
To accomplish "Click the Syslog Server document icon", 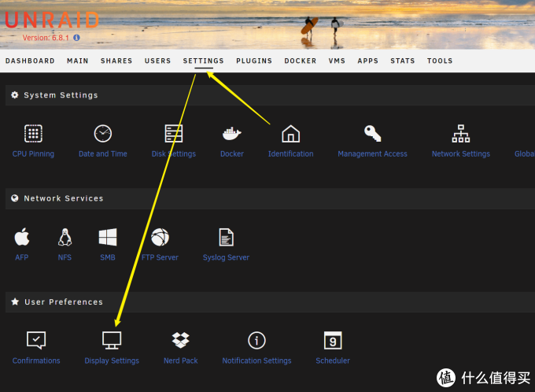I will [227, 237].
